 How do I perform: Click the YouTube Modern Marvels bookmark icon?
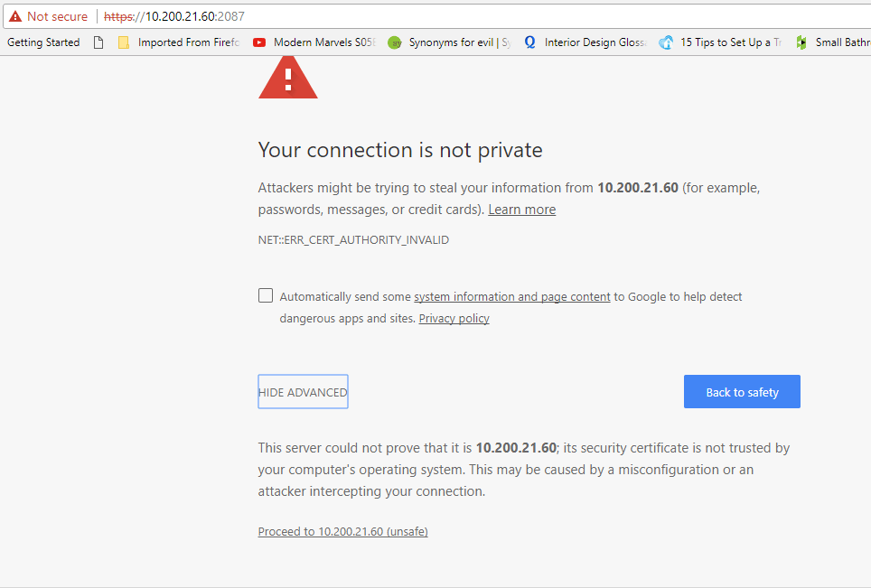[258, 42]
